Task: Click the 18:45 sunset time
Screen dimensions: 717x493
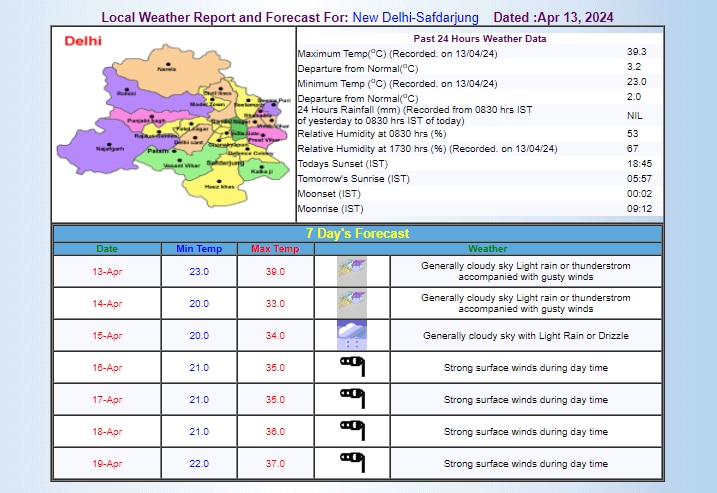Action: tap(639, 164)
